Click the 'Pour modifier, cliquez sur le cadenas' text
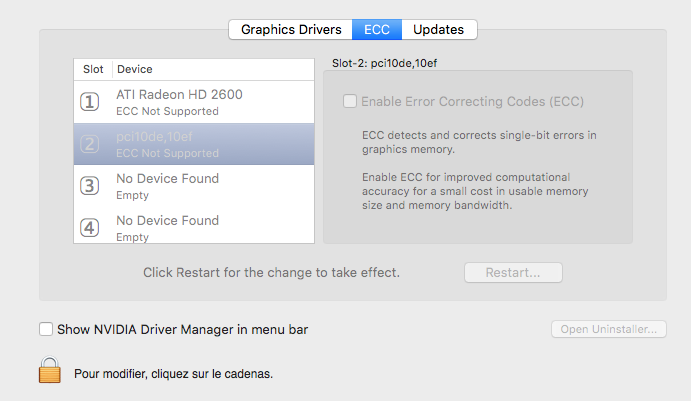This screenshot has width=691, height=401. pos(174,374)
